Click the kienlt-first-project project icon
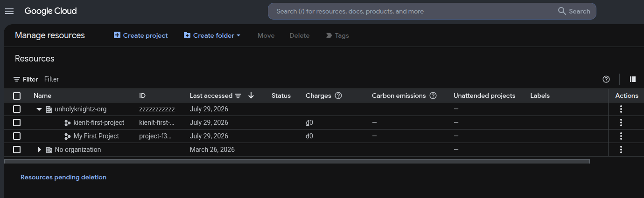 (x=68, y=123)
